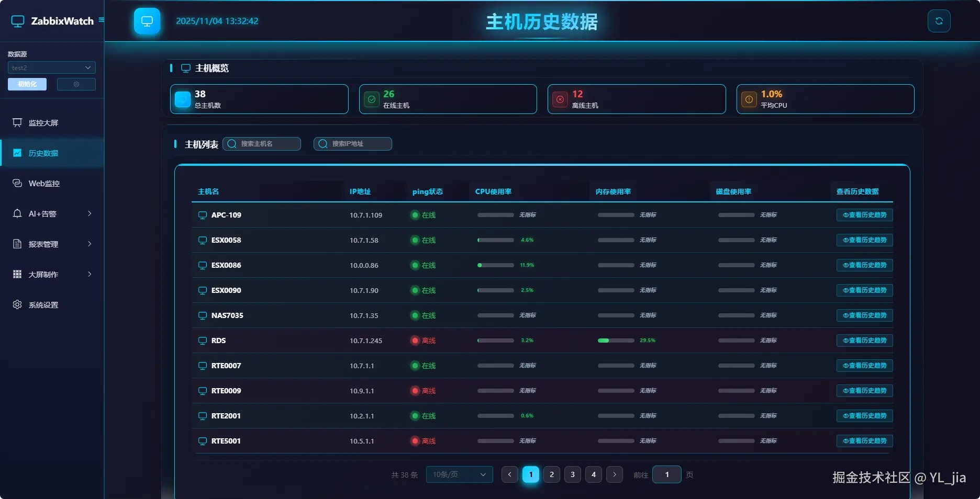Click the offline ping status of RDS

[x=424, y=341]
